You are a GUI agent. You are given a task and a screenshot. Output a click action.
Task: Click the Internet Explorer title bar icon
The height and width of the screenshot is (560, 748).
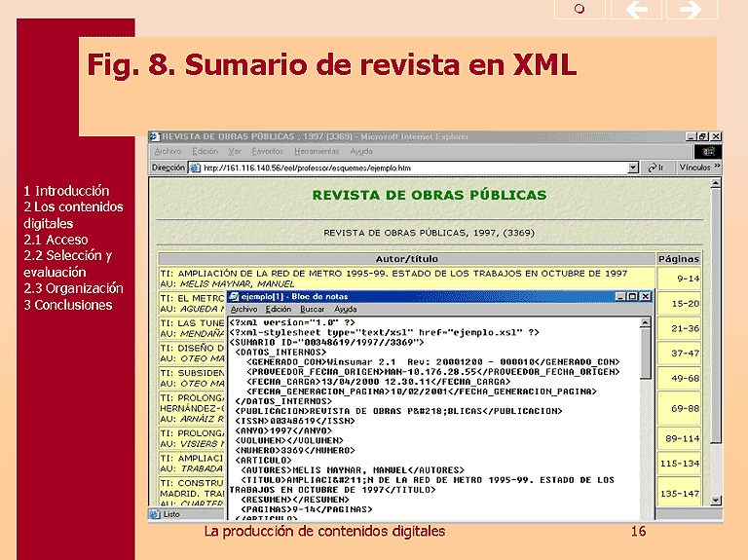(x=155, y=136)
